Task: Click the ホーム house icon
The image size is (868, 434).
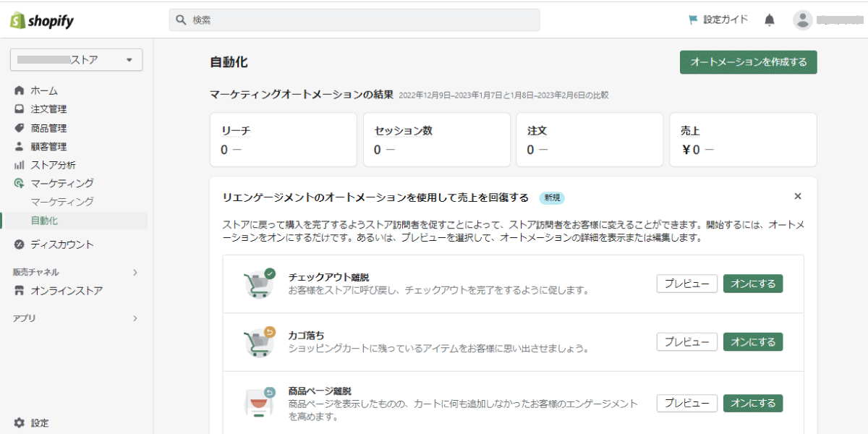Action: tap(20, 90)
